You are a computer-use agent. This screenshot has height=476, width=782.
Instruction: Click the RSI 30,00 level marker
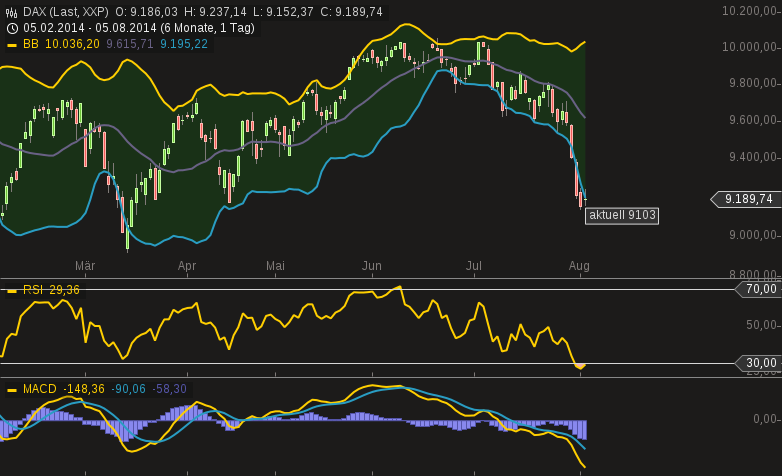coord(758,363)
